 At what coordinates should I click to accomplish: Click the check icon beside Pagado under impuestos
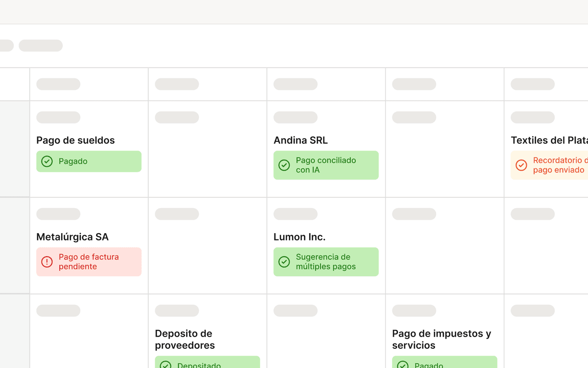click(x=402, y=365)
